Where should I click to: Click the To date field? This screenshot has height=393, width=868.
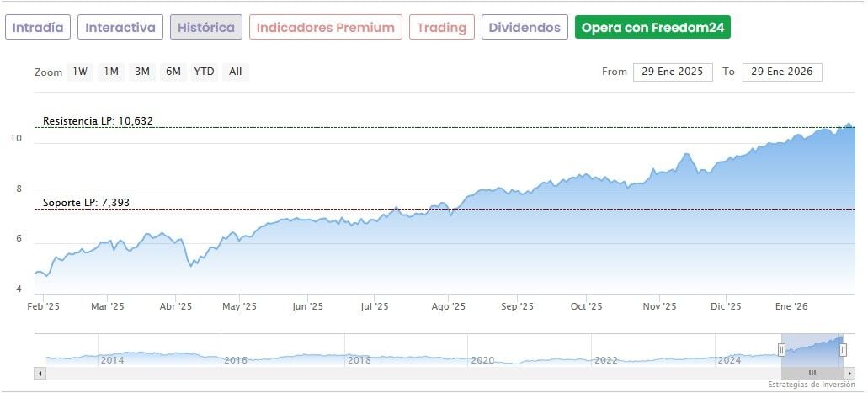pyautogui.click(x=782, y=72)
